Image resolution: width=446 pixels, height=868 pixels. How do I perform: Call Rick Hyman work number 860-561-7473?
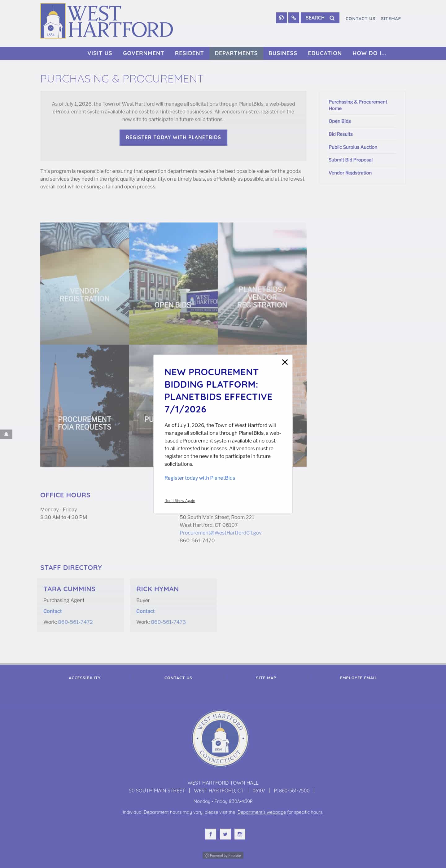tap(168, 622)
